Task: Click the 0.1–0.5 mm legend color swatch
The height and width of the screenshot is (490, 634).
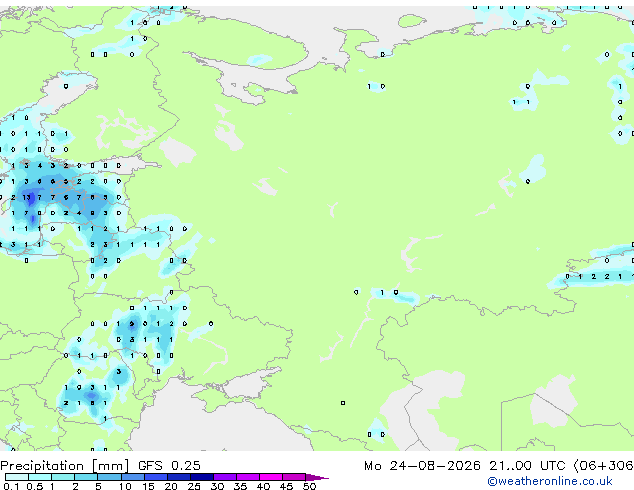Action: [x=17, y=477]
